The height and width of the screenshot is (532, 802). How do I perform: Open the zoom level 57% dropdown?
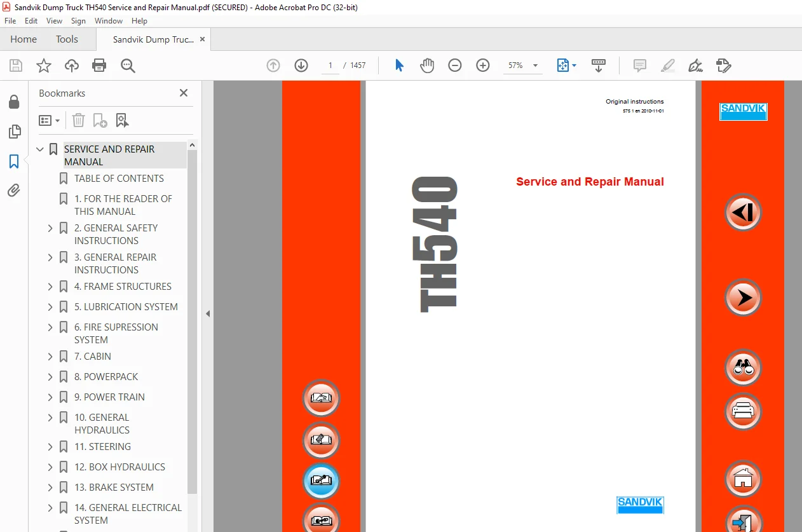[x=535, y=65]
